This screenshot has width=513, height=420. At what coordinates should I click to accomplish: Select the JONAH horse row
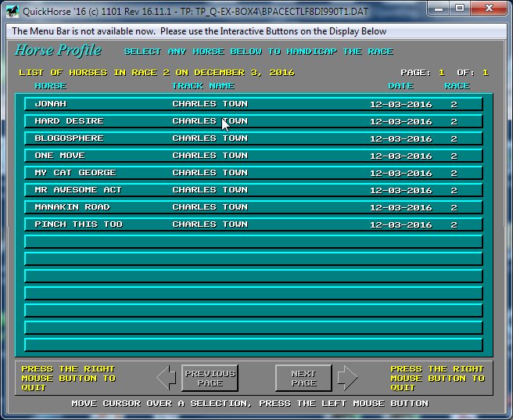click(x=253, y=104)
